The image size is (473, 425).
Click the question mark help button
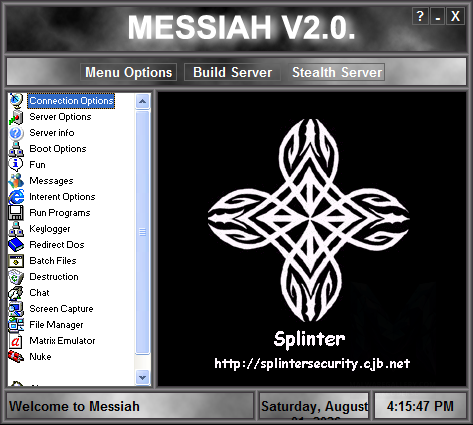click(x=420, y=16)
